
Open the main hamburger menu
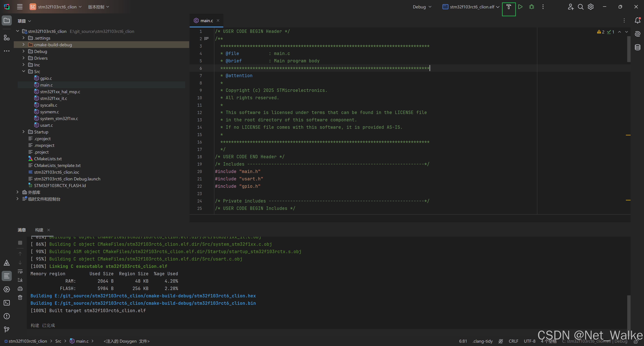[20, 7]
